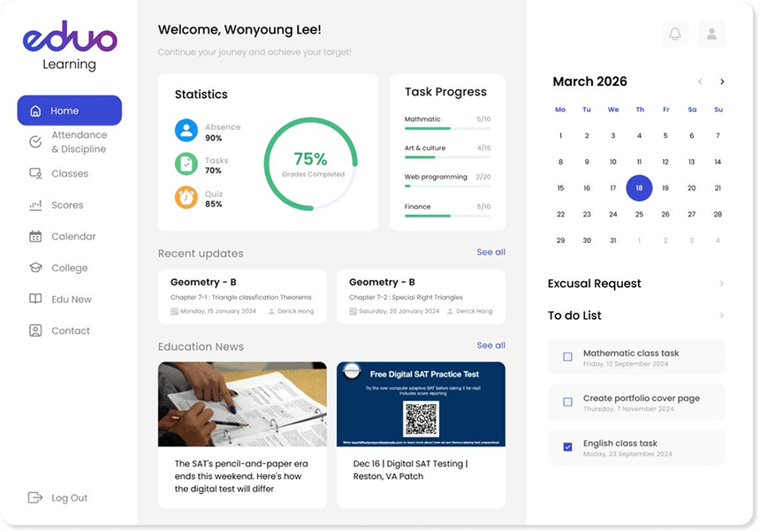760x532 pixels.
Task: Open the College menu item
Action: click(58, 268)
